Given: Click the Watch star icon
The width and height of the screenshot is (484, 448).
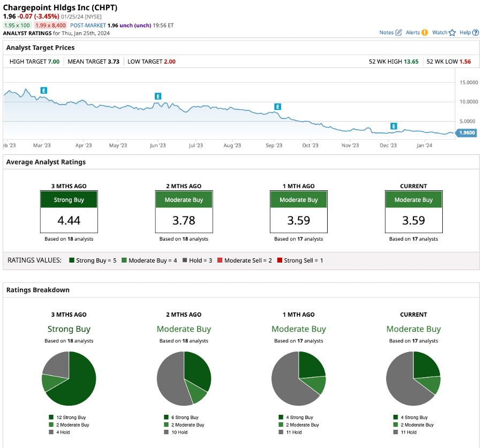Looking at the screenshot, I should coord(452,33).
